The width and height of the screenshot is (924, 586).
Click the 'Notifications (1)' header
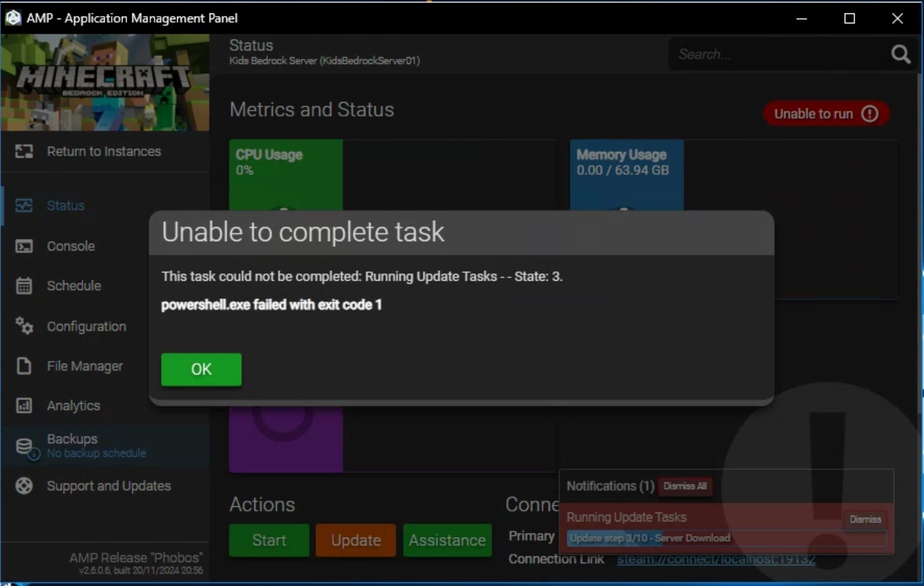click(610, 486)
